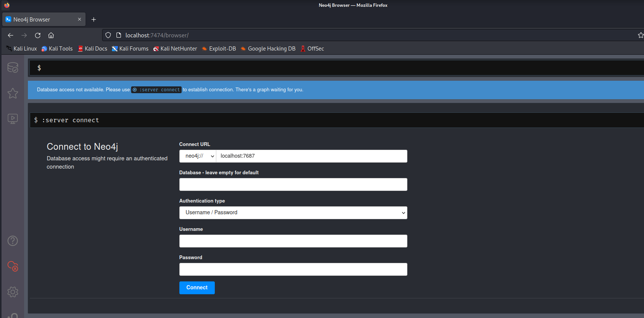
Task: Reload the current page
Action: tap(38, 35)
